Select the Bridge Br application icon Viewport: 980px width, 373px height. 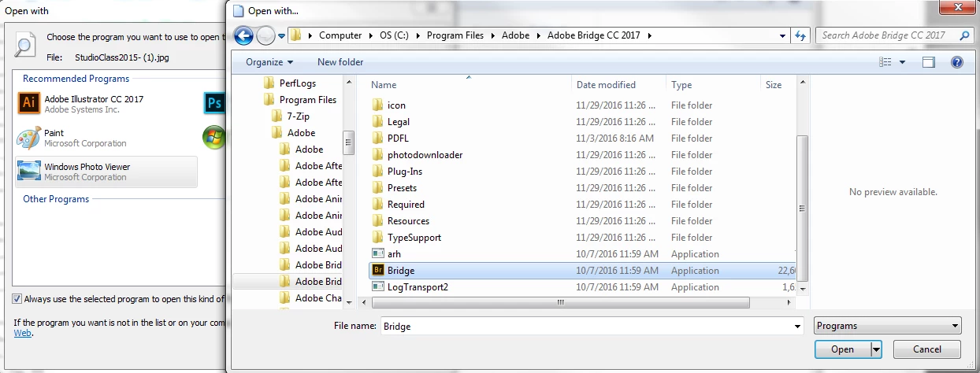coord(377,271)
